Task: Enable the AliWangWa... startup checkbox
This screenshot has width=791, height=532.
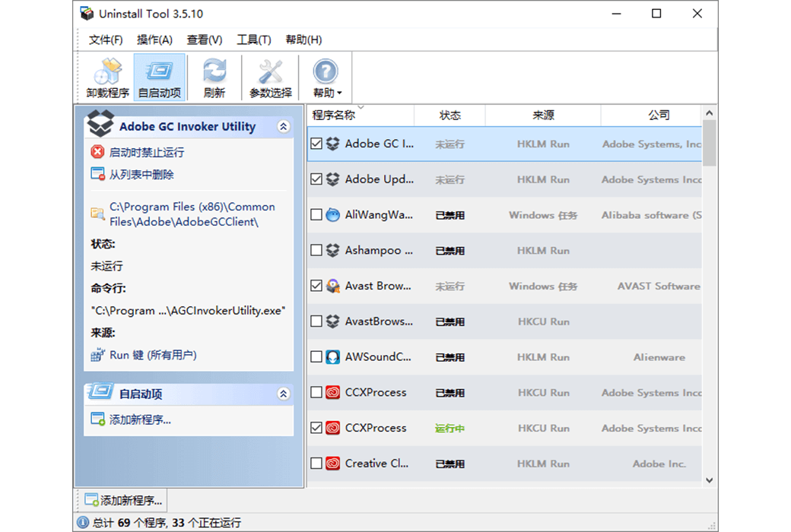Action: point(316,215)
